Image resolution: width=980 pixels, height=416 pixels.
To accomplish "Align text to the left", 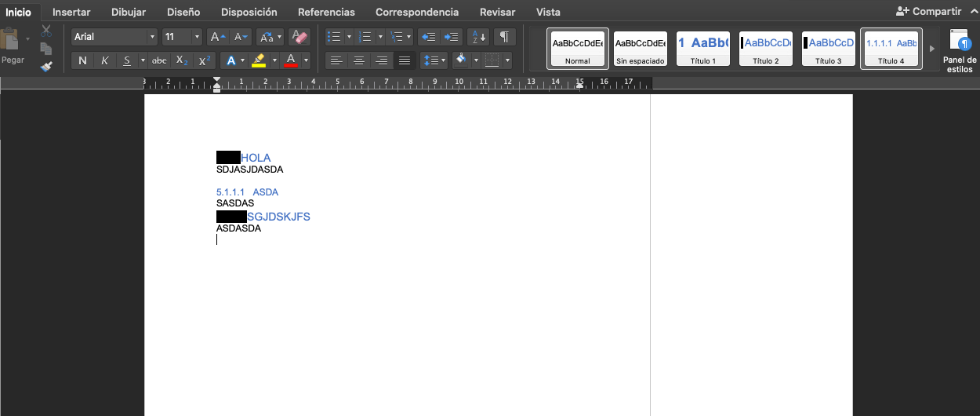I will [x=336, y=60].
